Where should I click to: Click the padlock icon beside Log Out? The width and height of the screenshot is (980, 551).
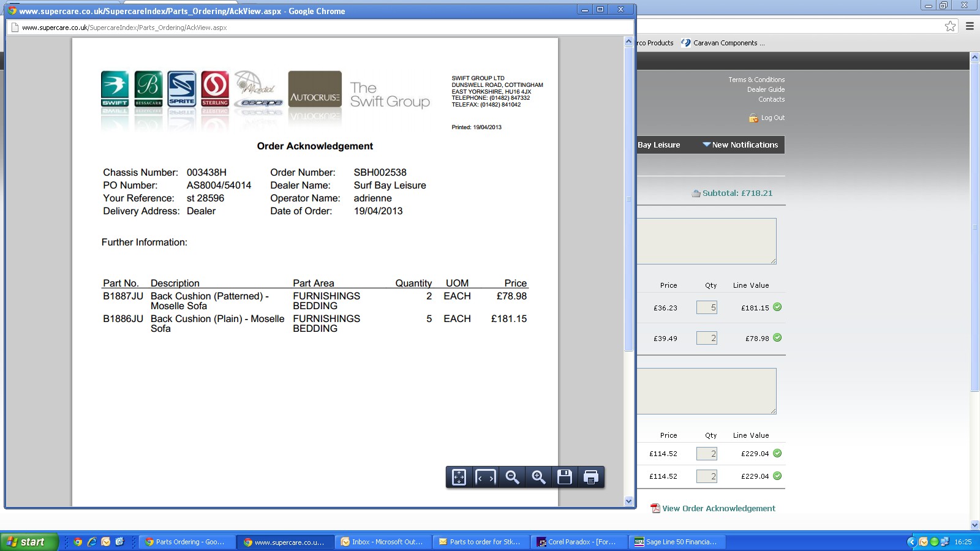[x=753, y=118]
